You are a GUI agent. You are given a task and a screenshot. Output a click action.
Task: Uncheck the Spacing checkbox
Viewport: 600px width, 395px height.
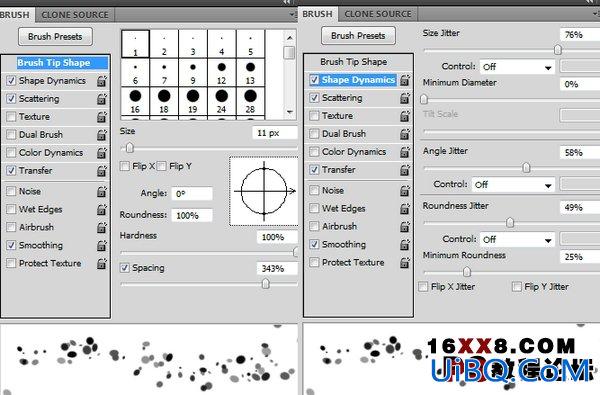tap(124, 268)
